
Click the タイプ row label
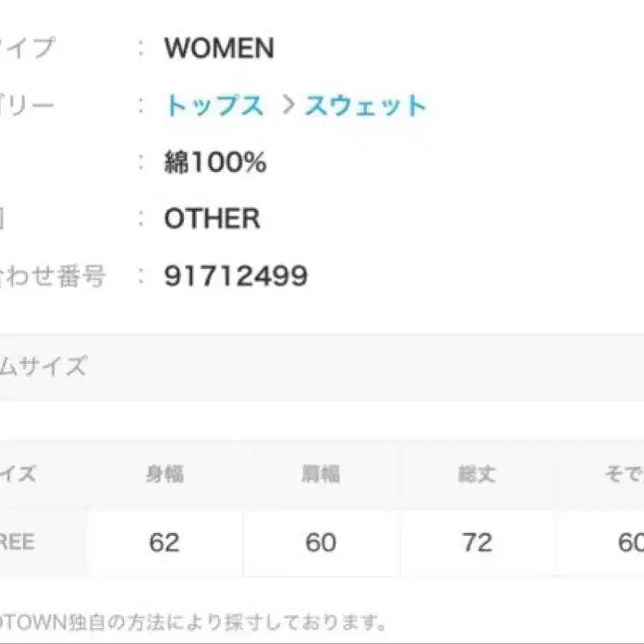pyautogui.click(x=28, y=48)
